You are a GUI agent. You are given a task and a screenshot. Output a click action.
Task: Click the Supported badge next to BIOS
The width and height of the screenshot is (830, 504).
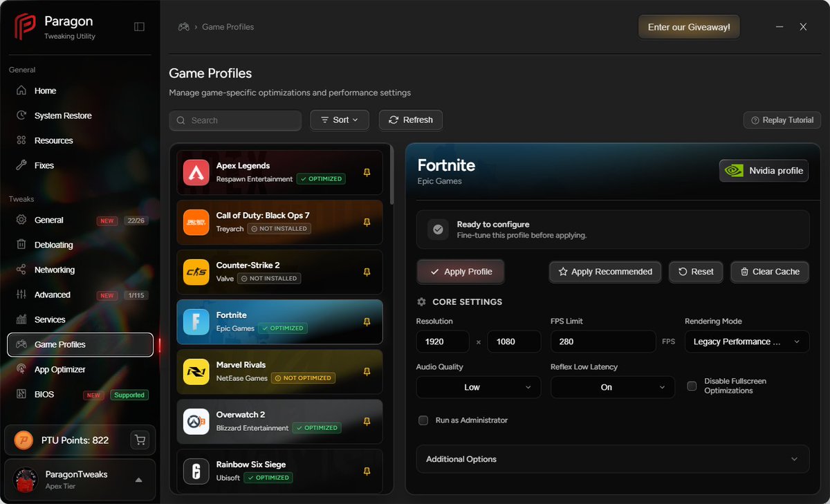coord(129,395)
